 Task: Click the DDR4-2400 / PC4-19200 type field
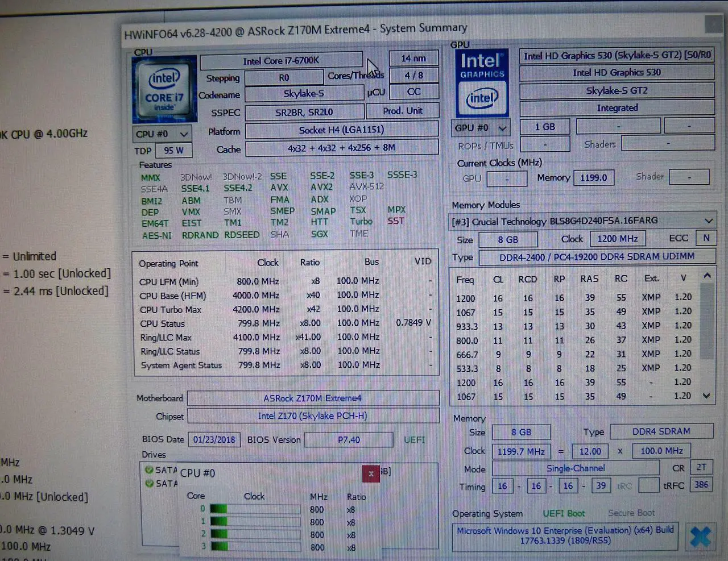coord(597,257)
